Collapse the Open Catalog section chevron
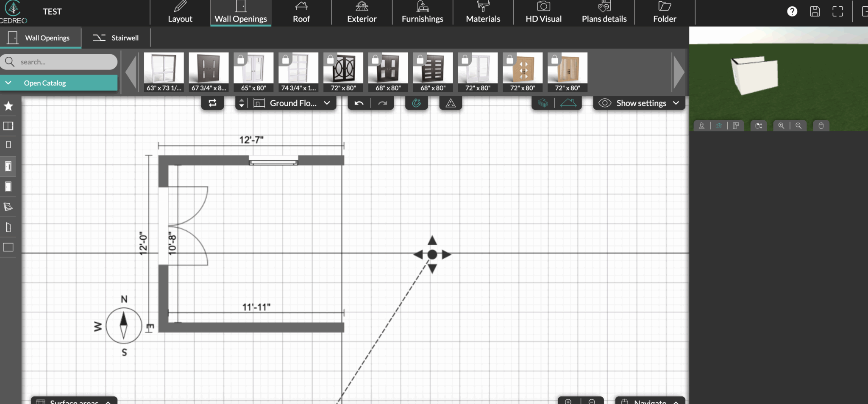868x404 pixels. click(x=8, y=83)
